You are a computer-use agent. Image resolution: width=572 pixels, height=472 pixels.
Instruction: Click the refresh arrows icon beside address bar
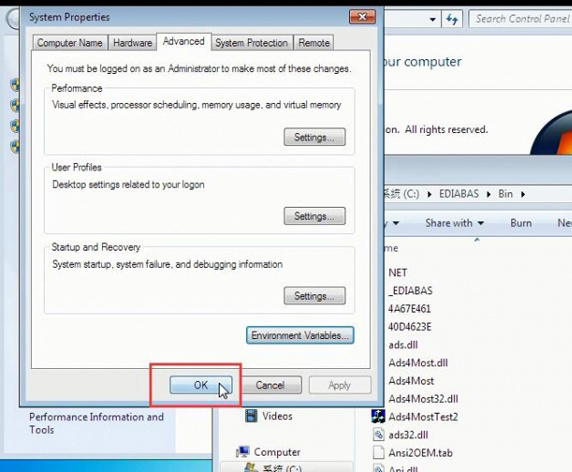tap(452, 19)
